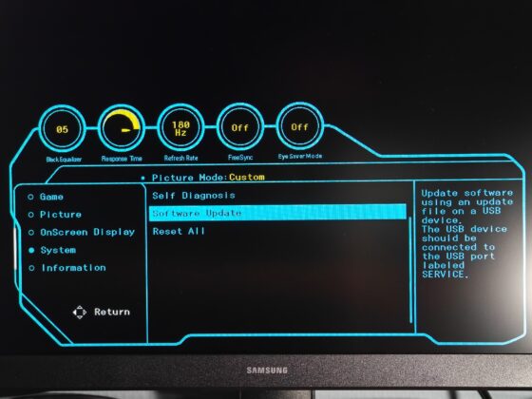The image size is (532, 399).
Task: Click the FreeSync Off indicator dial
Action: [240, 127]
